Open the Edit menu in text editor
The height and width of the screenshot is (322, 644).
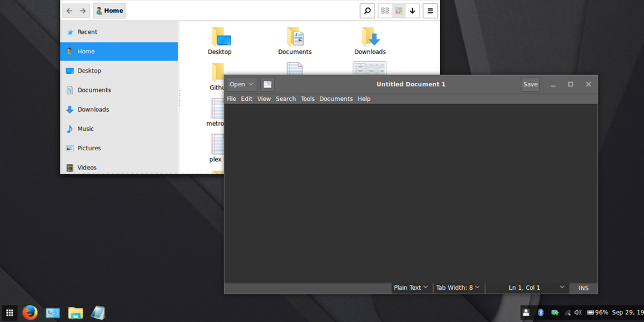coord(246,99)
